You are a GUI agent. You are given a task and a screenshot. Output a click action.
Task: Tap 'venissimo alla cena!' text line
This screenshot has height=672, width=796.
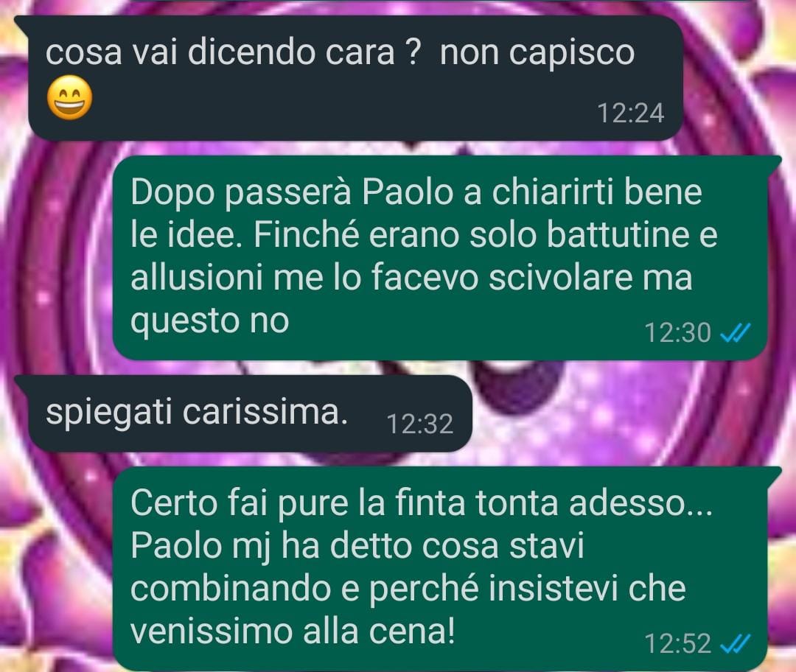pos(293,631)
